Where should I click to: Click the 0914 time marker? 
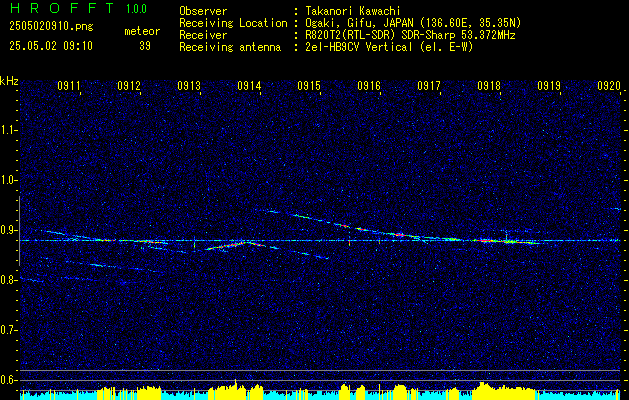pyautogui.click(x=249, y=85)
